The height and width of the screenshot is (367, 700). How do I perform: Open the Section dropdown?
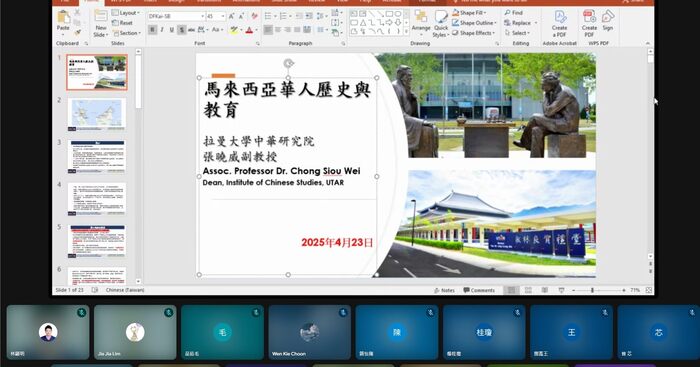tap(127, 33)
